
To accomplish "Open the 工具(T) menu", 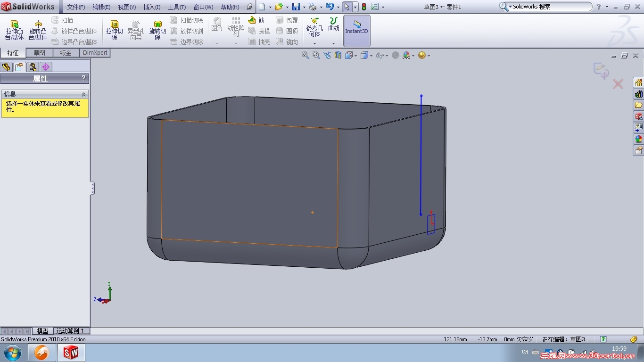I will tap(177, 7).
